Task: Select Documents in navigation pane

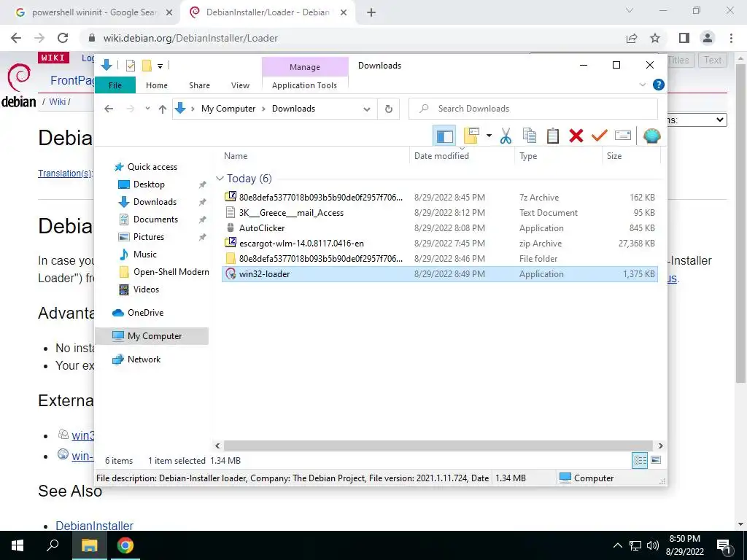Action: pyautogui.click(x=155, y=219)
